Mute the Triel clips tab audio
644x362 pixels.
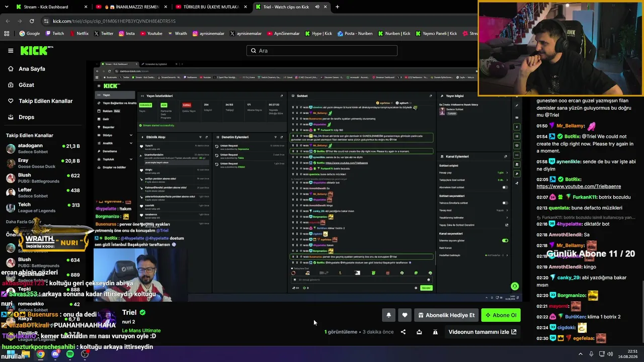(317, 7)
